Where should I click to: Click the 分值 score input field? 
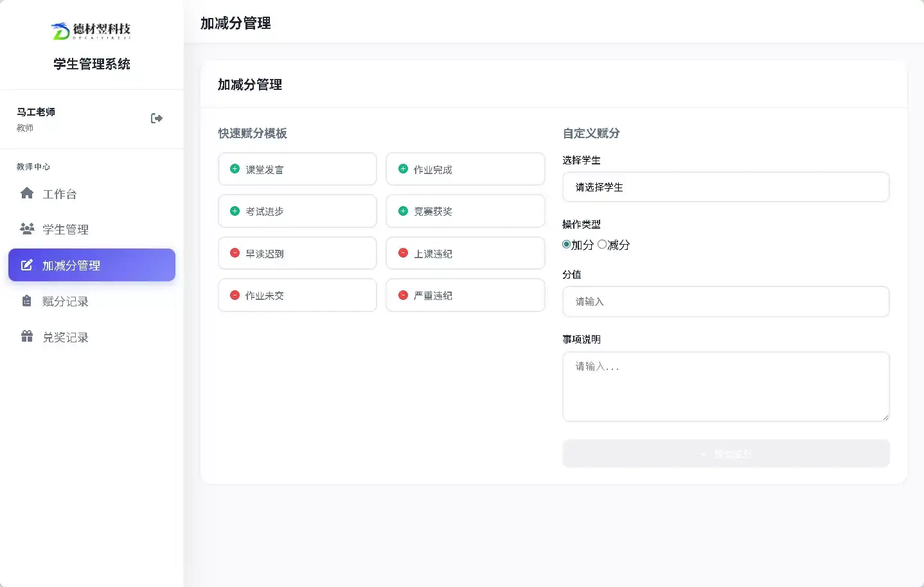725,301
